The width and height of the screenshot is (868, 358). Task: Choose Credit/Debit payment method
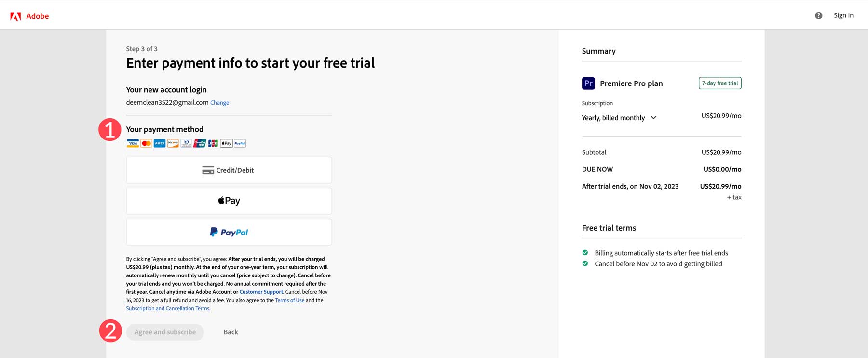click(229, 170)
